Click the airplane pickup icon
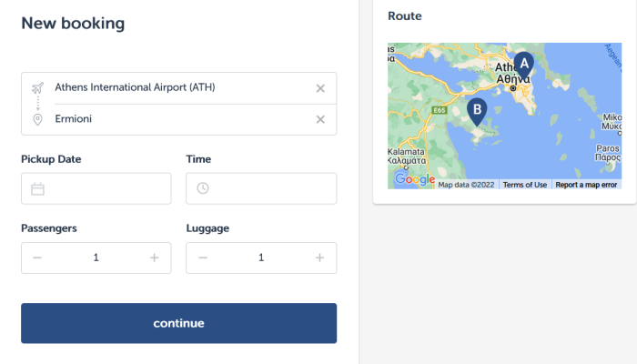Viewport: 637px width, 364px height. [37, 88]
